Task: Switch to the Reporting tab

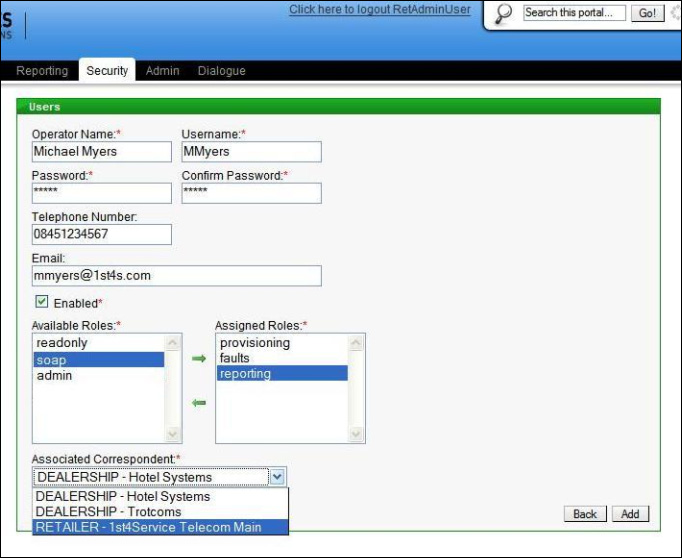Action: (42, 71)
